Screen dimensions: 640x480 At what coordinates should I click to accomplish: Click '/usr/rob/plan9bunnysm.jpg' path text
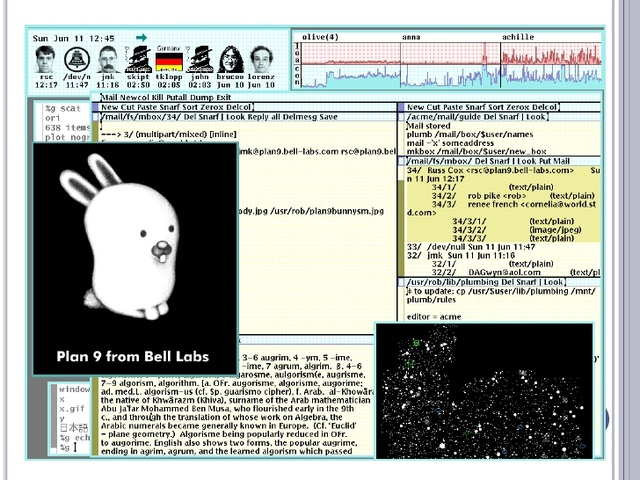[x=327, y=211]
